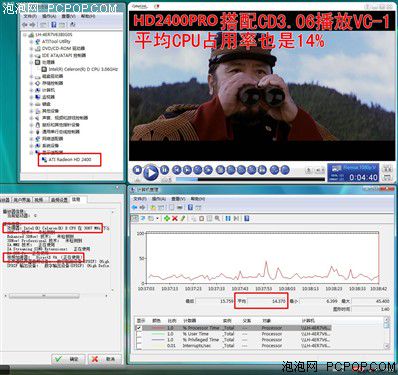
Task: Expand the DVD/CD-ROM drives node
Action: [x=31, y=49]
